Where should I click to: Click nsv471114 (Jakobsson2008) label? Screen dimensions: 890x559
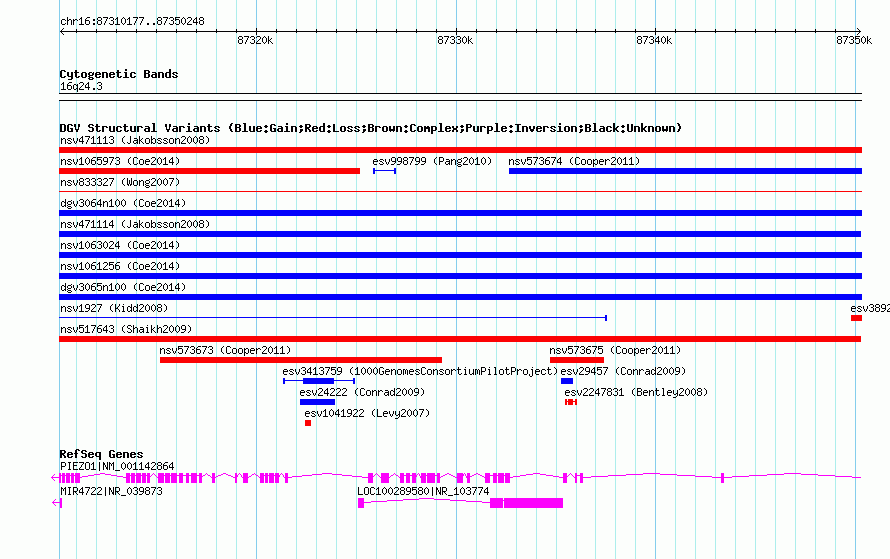tap(135, 224)
